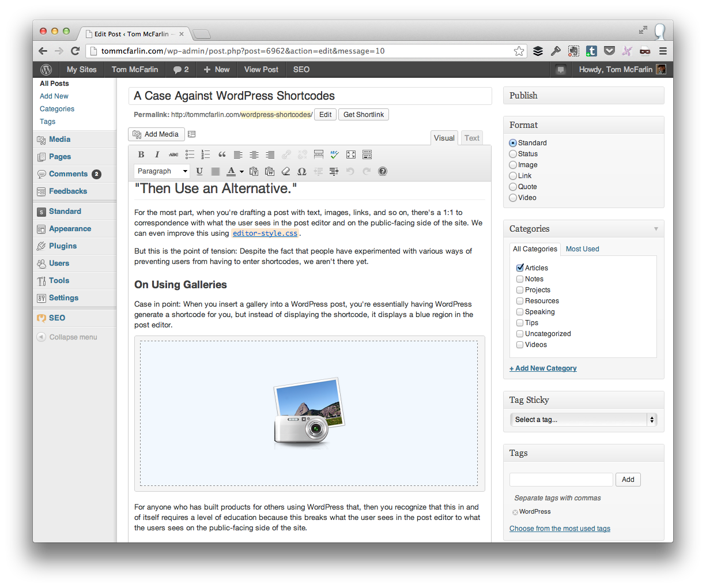Open the Paragraph style dropdown
Screen dimensions: 706x588
point(161,171)
